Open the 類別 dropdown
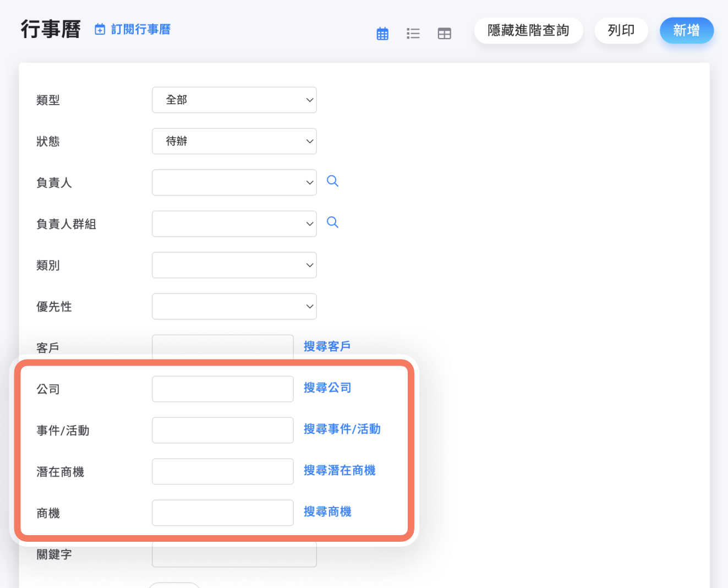Screen dimensions: 728x588 click(234, 265)
